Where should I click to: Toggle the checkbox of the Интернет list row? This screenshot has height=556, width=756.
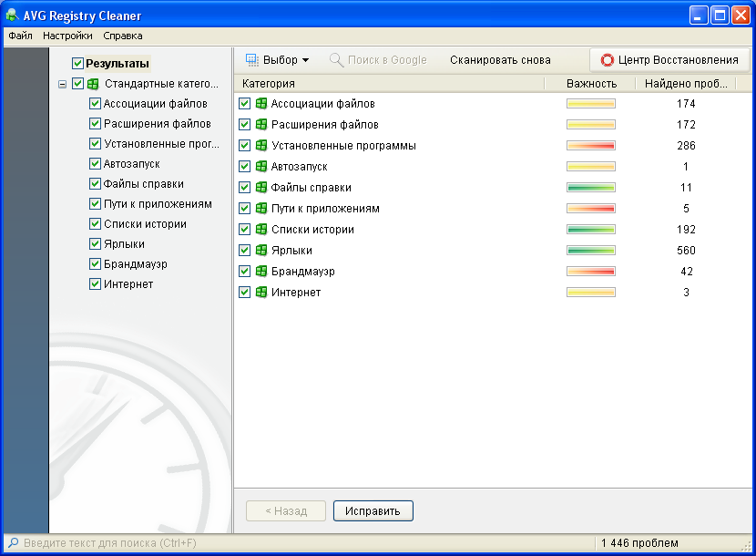[244, 292]
